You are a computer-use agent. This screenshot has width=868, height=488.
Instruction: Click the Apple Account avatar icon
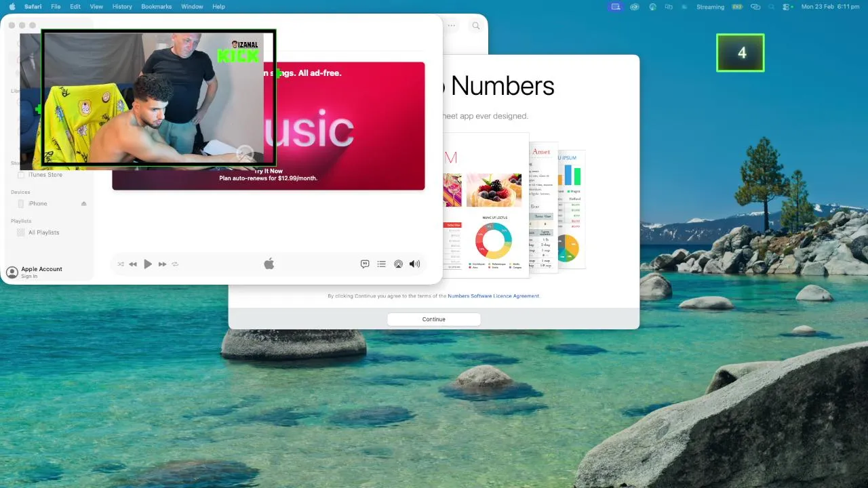[x=12, y=272]
